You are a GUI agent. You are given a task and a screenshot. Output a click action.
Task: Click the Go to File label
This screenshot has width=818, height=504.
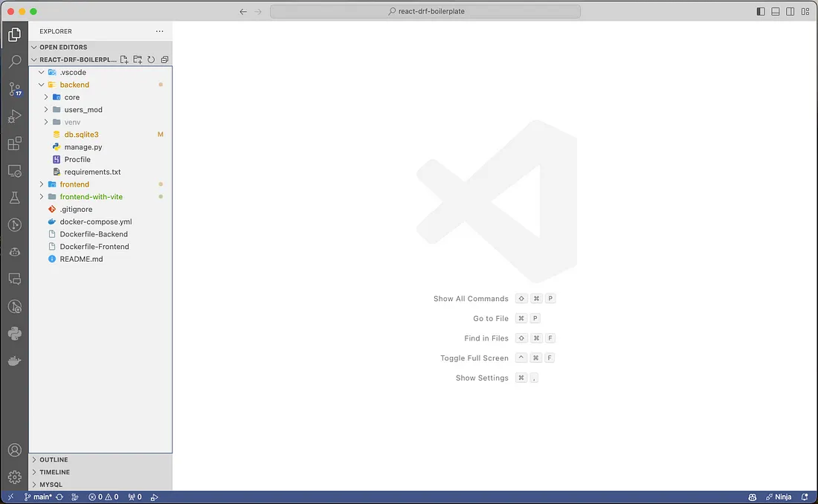490,318
